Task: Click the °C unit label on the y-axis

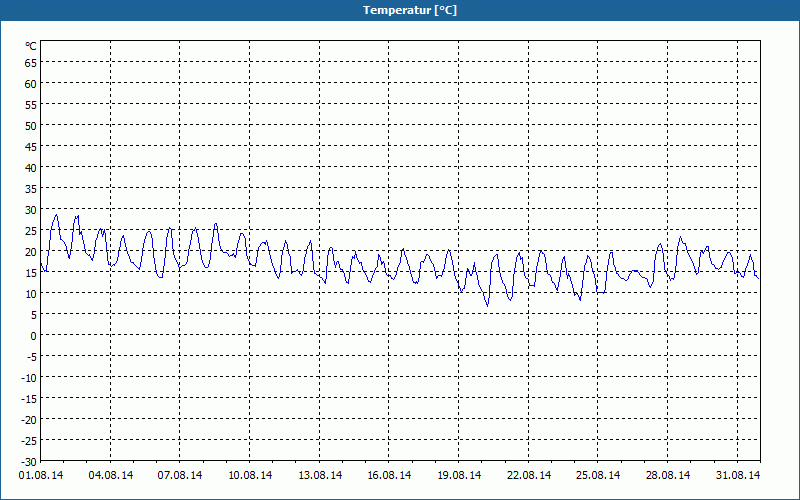Action: click(30, 46)
